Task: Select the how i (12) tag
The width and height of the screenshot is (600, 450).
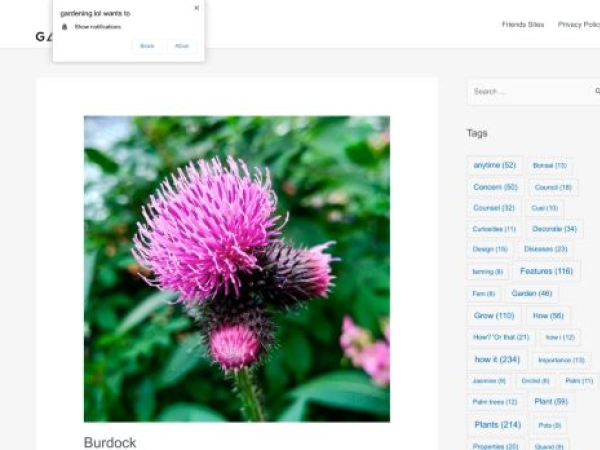Action: coord(560,337)
